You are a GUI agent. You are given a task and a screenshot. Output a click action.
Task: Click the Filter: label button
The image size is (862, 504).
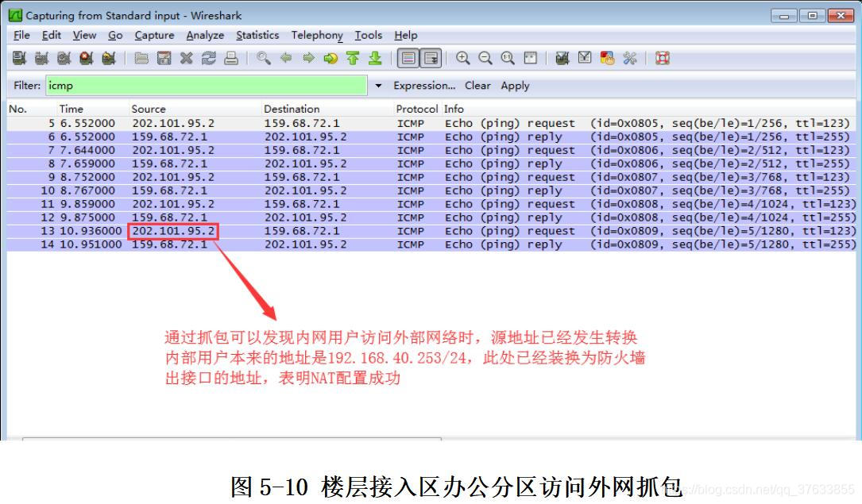tap(27, 86)
